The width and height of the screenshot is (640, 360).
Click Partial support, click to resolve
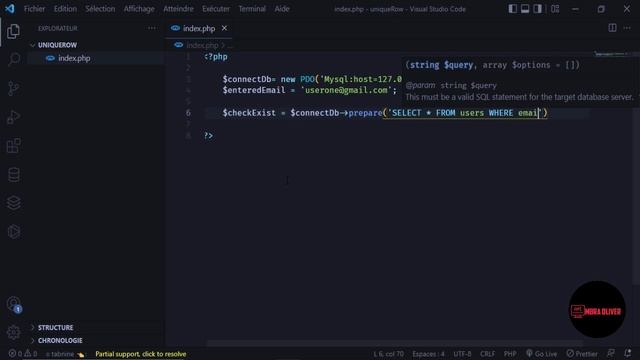(x=140, y=354)
